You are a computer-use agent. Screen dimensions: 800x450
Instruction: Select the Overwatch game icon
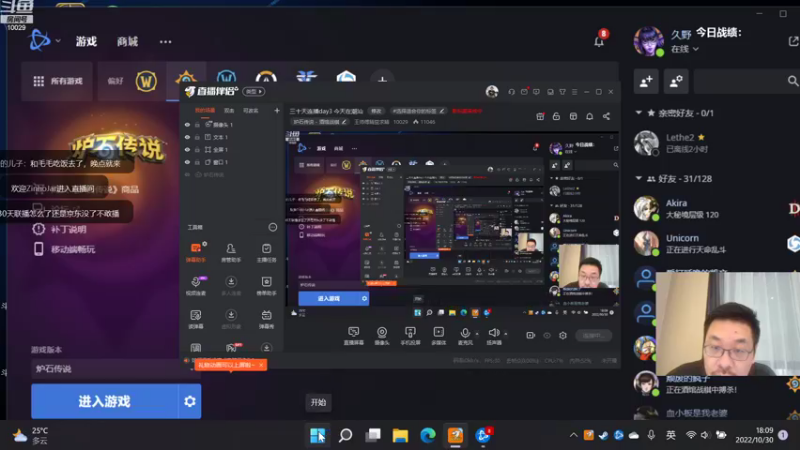point(266,78)
